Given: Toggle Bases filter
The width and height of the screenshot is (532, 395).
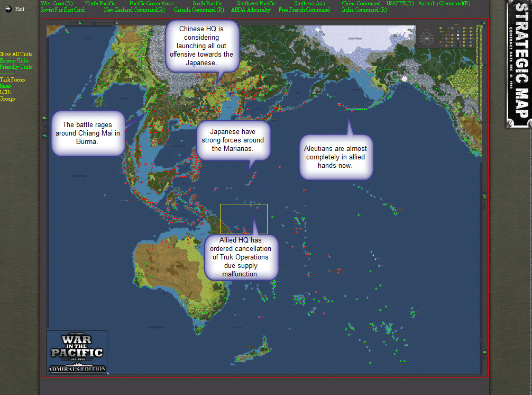Looking at the screenshot, I should (5, 86).
